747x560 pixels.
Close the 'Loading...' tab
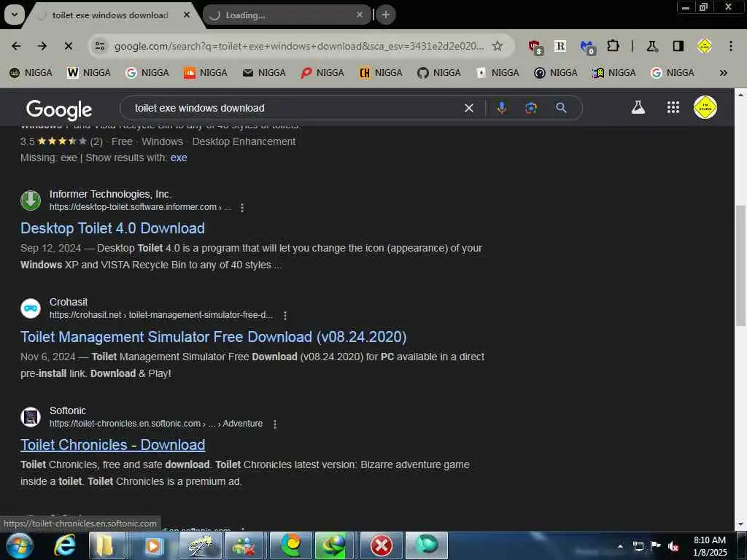click(360, 15)
